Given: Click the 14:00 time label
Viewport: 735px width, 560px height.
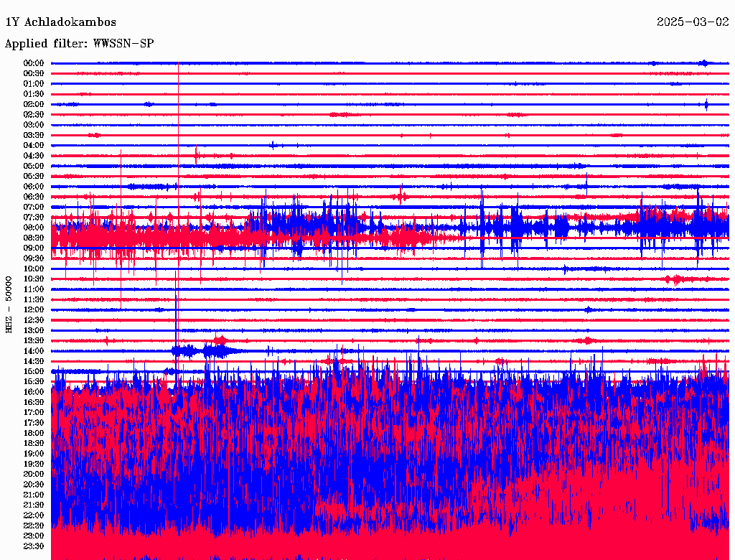Looking at the screenshot, I should click(34, 351).
